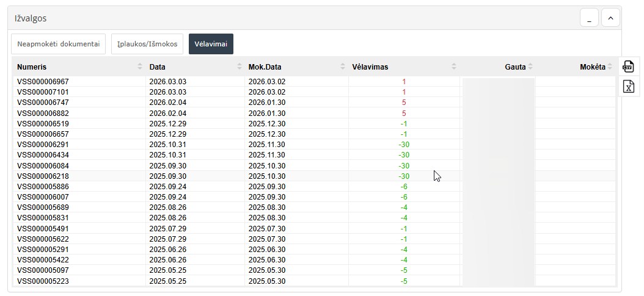Image resolution: width=644 pixels, height=296 pixels.
Task: Click the VSS000005223 entry
Action: [43, 281]
